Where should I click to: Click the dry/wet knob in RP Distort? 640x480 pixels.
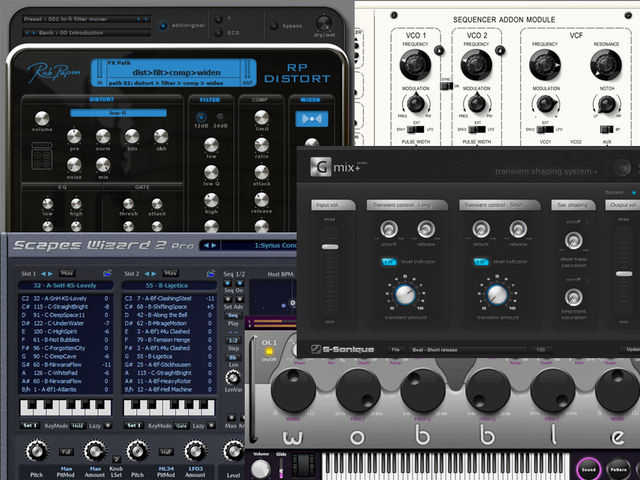(x=324, y=23)
